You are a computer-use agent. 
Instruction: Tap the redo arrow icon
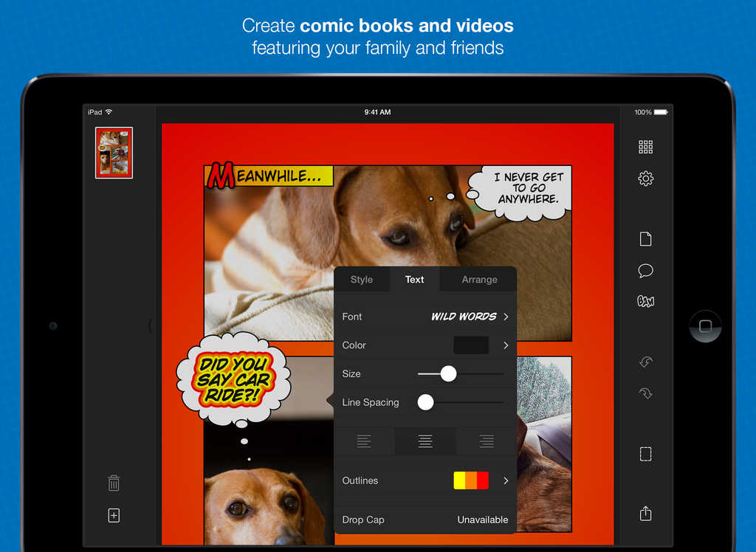pyautogui.click(x=645, y=393)
